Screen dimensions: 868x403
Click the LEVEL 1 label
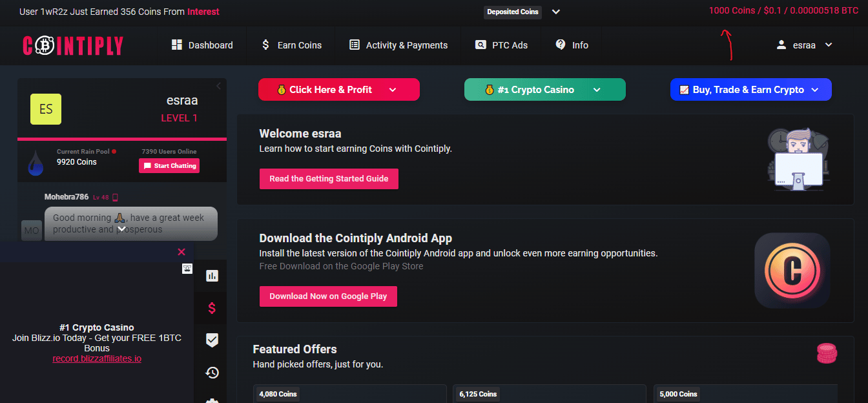pos(179,118)
